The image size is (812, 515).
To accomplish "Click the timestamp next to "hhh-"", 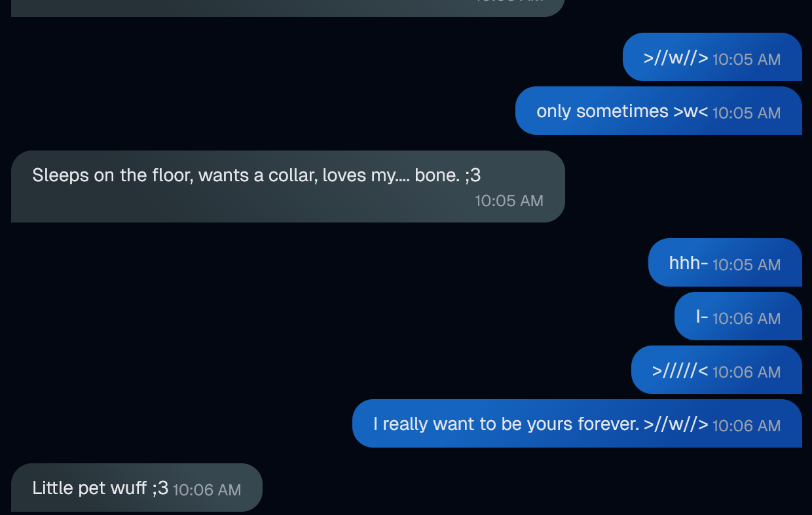I will [x=747, y=265].
